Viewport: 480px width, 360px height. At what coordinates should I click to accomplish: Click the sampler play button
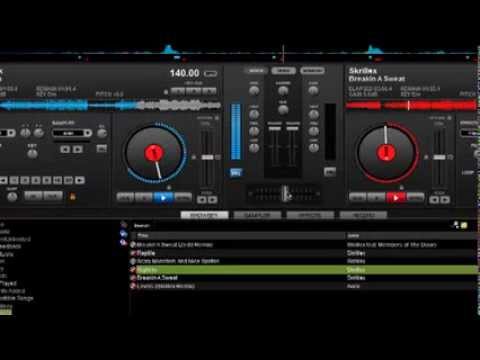78,149
